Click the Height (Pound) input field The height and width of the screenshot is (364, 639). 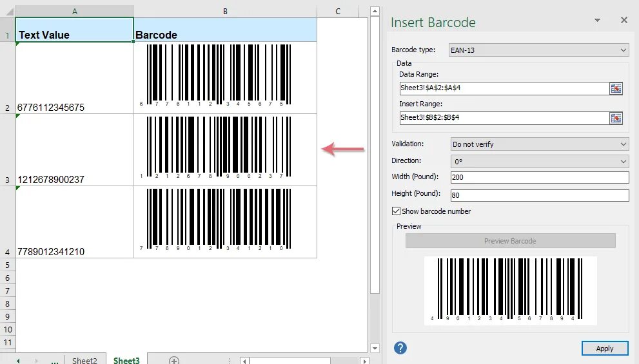tap(540, 195)
